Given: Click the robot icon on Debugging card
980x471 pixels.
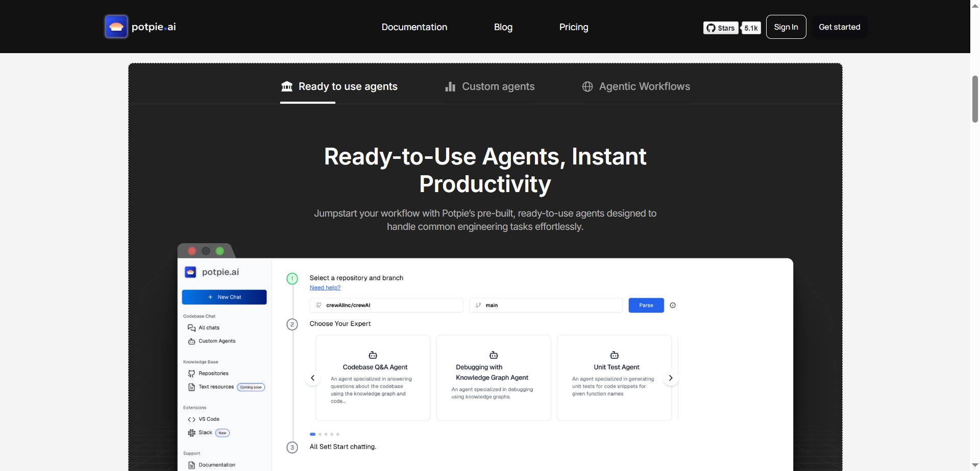Looking at the screenshot, I should tap(494, 355).
